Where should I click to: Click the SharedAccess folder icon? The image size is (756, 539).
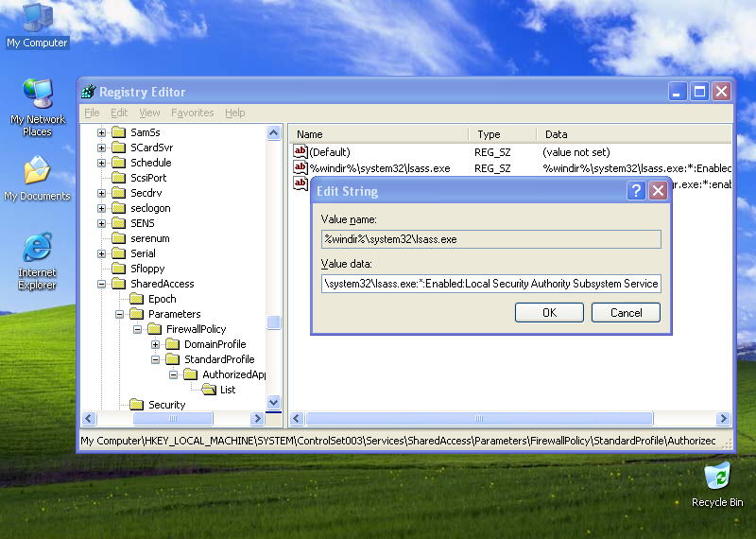pos(119,284)
